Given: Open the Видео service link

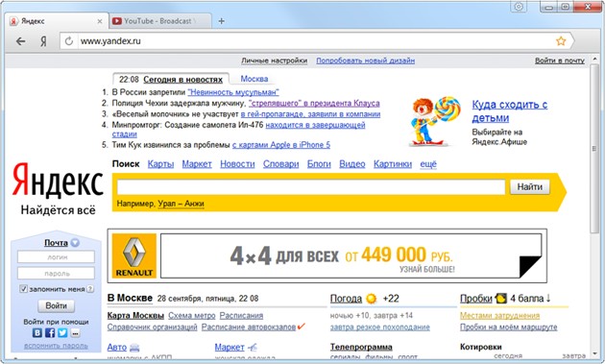Looking at the screenshot, I should click(351, 164).
